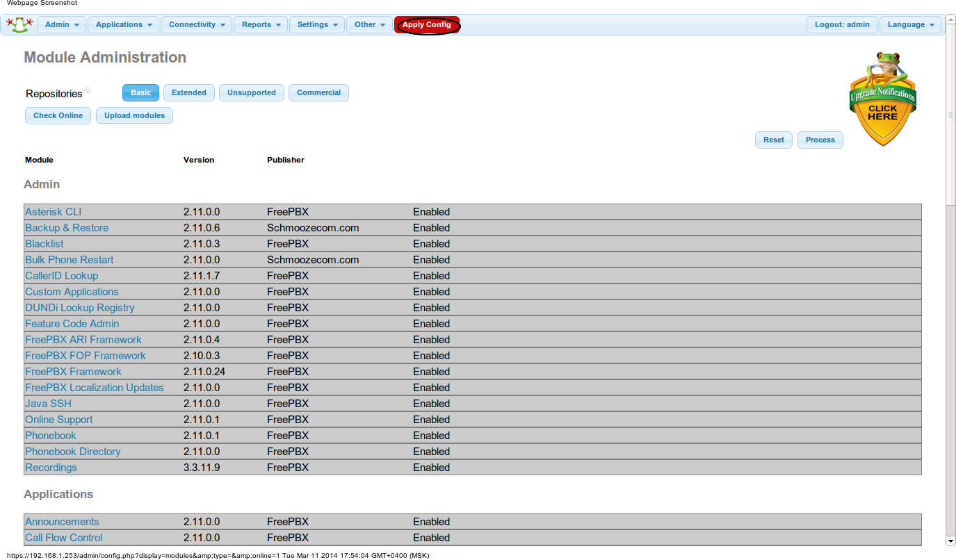Open the Custom Applications module
The width and height of the screenshot is (956, 560).
click(72, 292)
